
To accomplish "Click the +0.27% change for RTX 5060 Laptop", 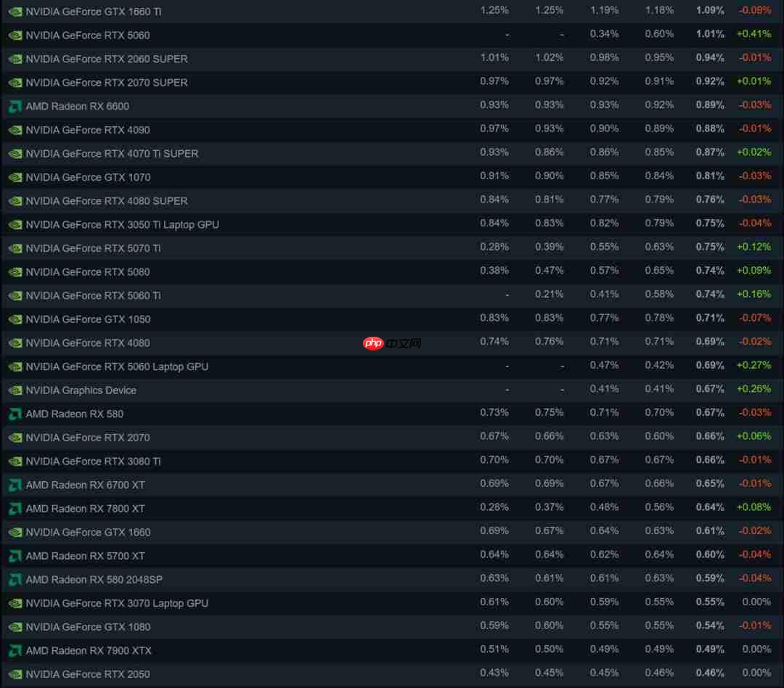I will click(x=754, y=366).
